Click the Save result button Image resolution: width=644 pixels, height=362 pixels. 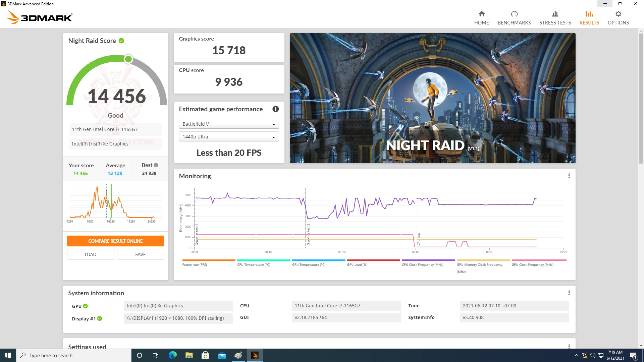pos(140,254)
